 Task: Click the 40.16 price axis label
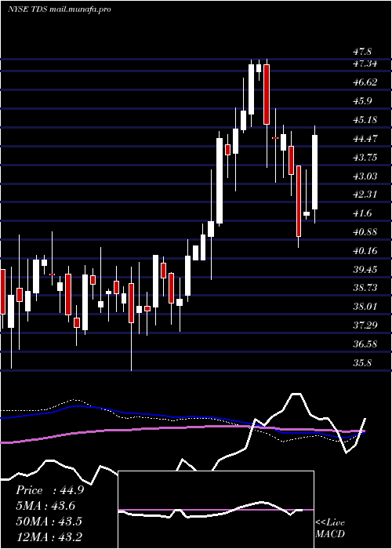[x=365, y=251]
